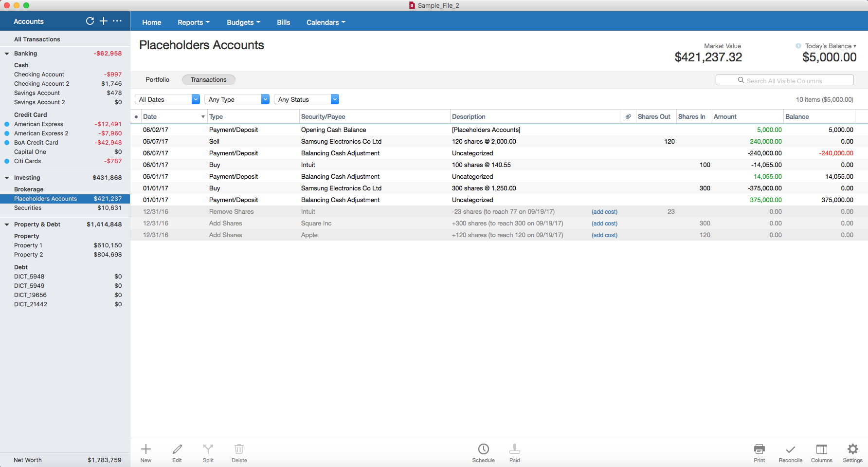
Task: Select the Transactions view toggle
Action: click(208, 80)
